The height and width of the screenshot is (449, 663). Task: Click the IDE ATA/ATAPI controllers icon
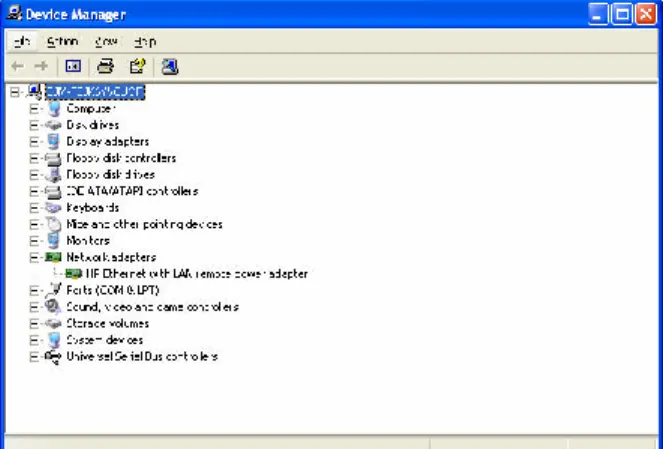(53, 191)
